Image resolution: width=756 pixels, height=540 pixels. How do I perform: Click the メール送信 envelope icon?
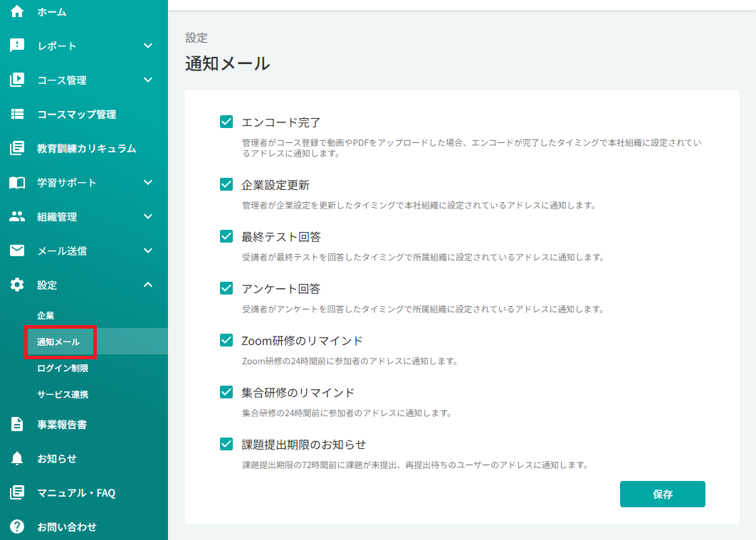(17, 250)
